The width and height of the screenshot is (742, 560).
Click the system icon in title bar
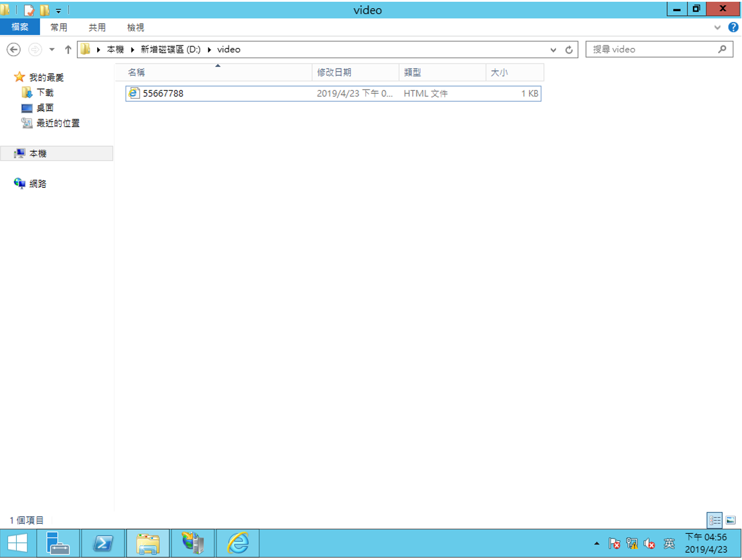5,10
